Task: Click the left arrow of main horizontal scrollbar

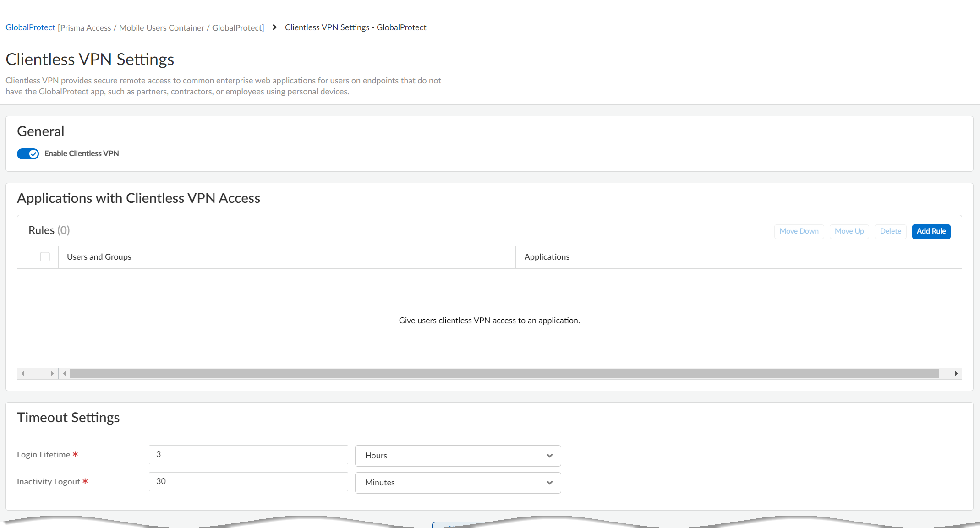Action: click(x=64, y=374)
